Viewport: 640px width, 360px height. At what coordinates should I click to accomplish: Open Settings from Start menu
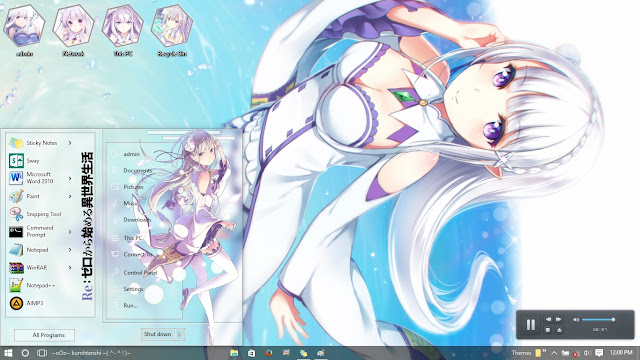click(133, 289)
